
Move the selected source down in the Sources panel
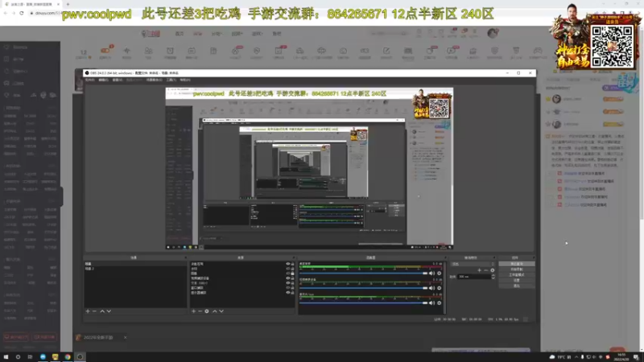[x=221, y=311]
